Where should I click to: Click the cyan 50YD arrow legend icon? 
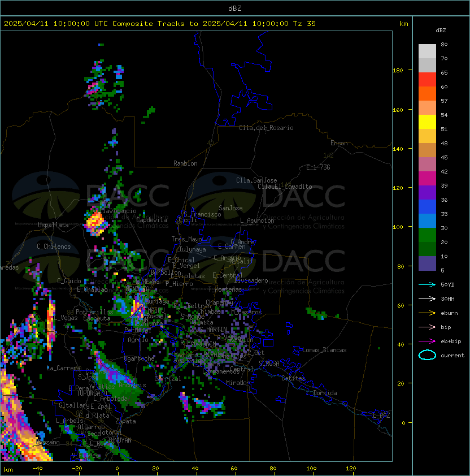pos(427,284)
